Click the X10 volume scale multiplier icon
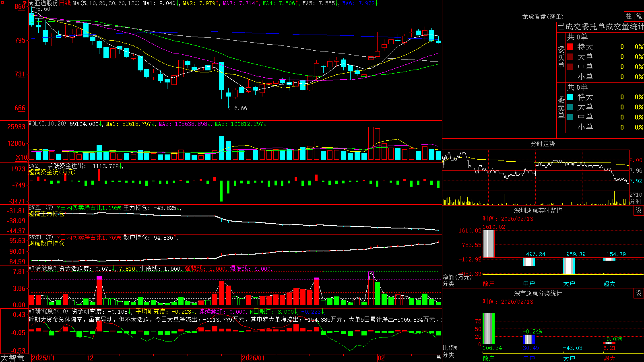The image size is (644, 362). [21, 157]
